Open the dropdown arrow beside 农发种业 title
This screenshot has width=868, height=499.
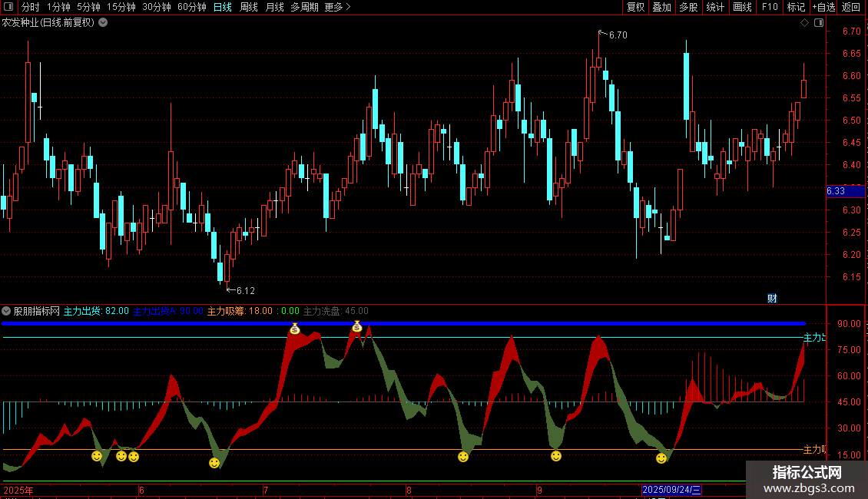coord(103,23)
